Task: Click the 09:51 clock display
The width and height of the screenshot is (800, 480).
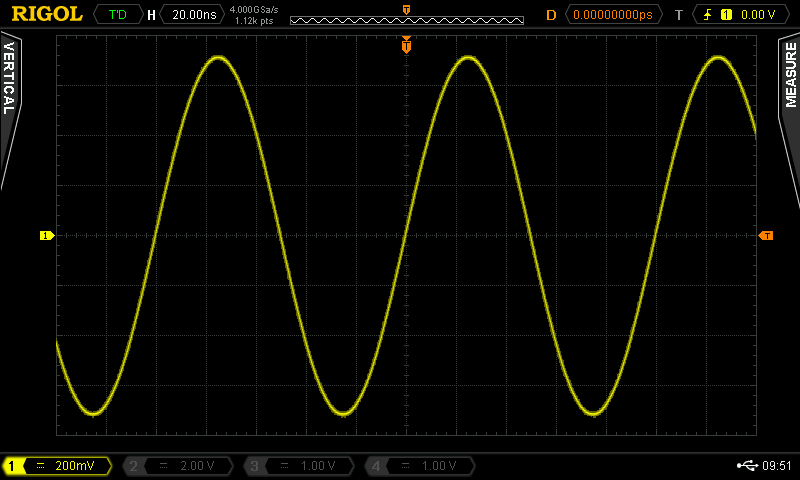Action: pos(777,465)
